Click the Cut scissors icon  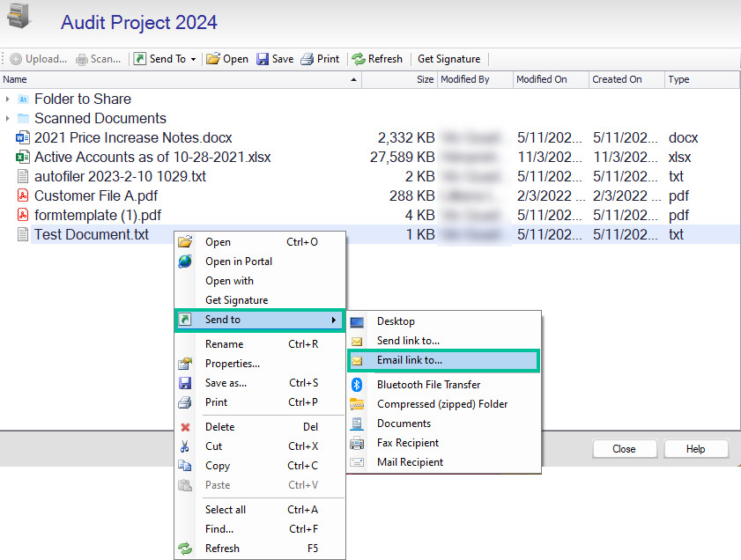pos(185,446)
